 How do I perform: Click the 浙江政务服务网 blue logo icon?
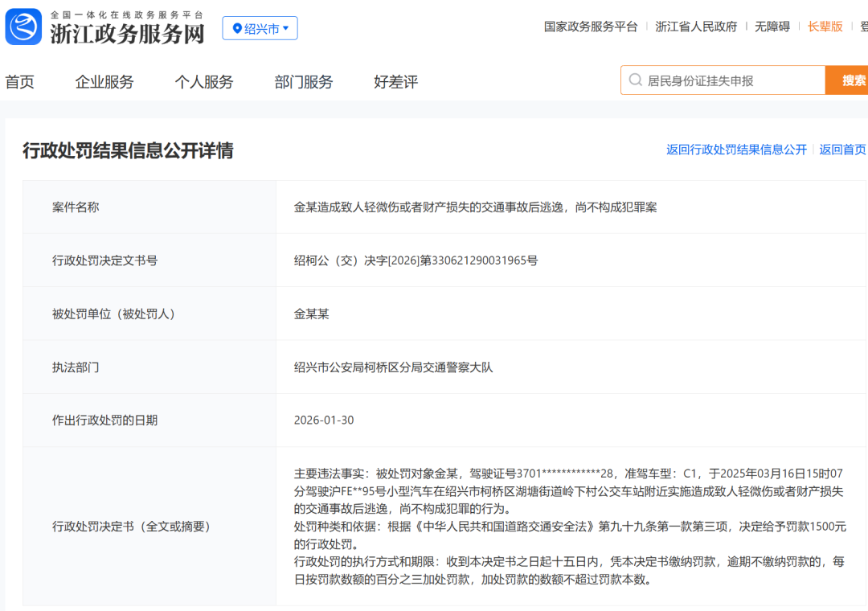pyautogui.click(x=23, y=27)
